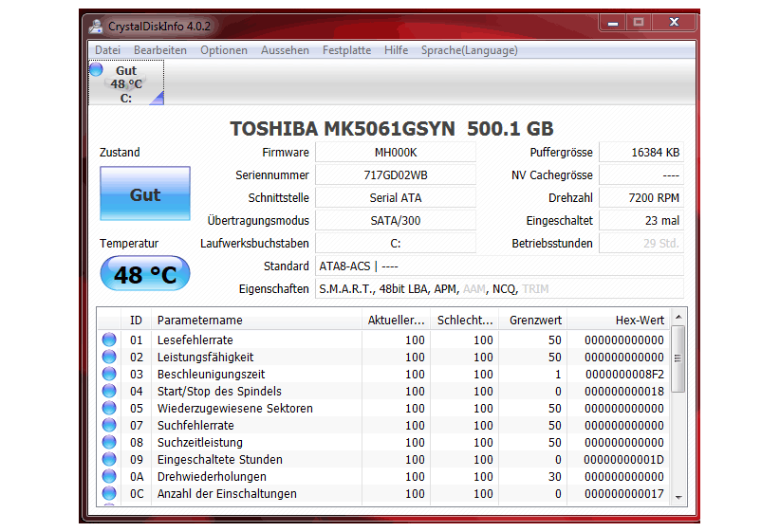This screenshot has height=532, width=780.
Task: Click the empty NV Cachegrösse value field
Action: point(641,175)
